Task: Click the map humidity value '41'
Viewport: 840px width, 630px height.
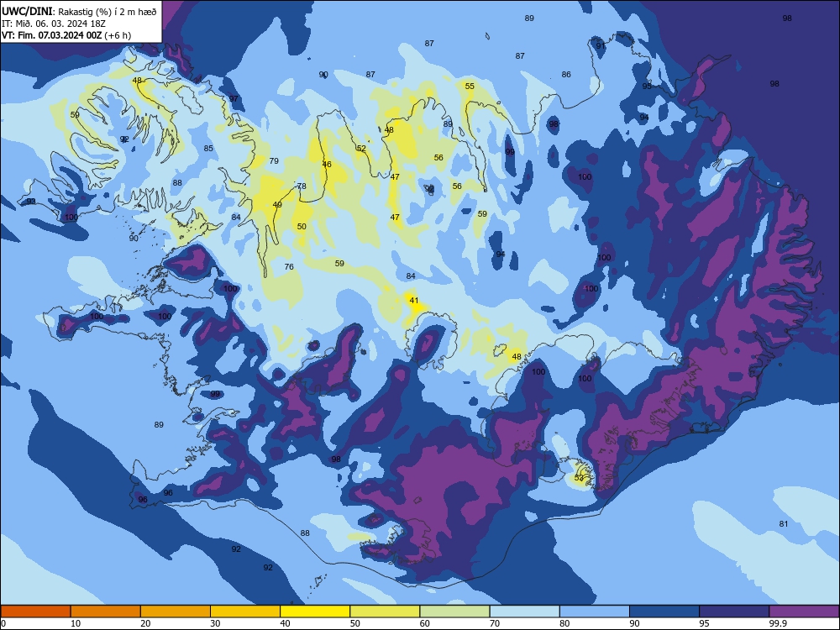Action: coord(413,301)
